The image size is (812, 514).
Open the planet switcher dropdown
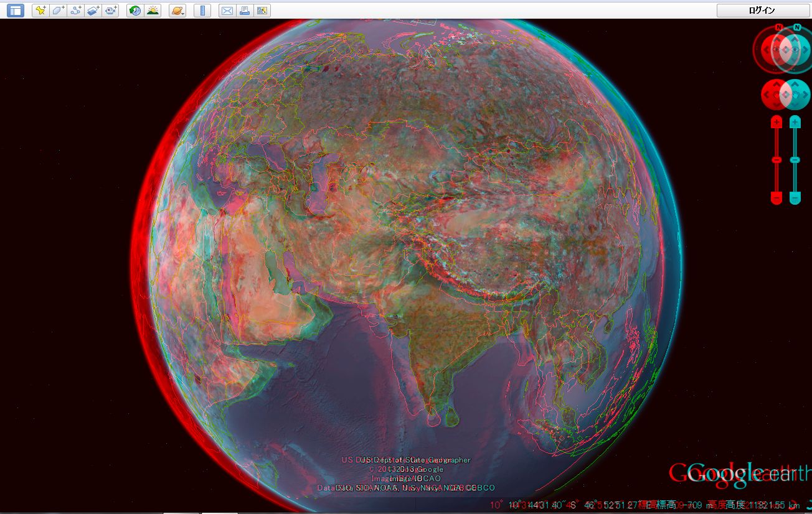pos(177,11)
